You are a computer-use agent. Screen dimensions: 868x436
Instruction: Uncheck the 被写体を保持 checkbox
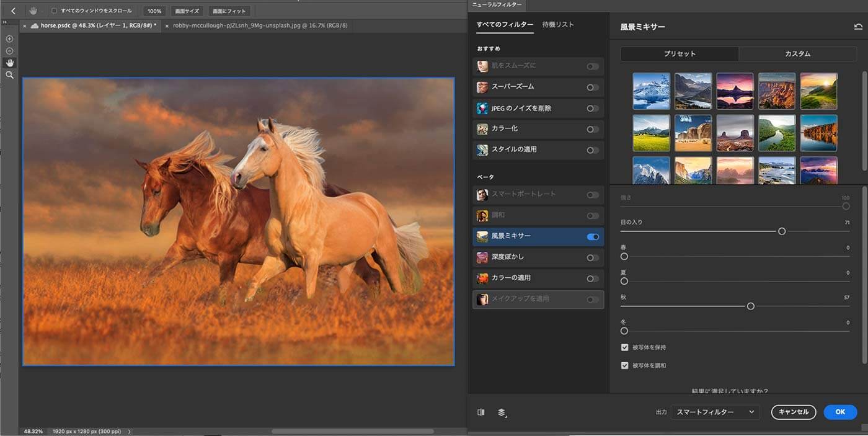[625, 347]
